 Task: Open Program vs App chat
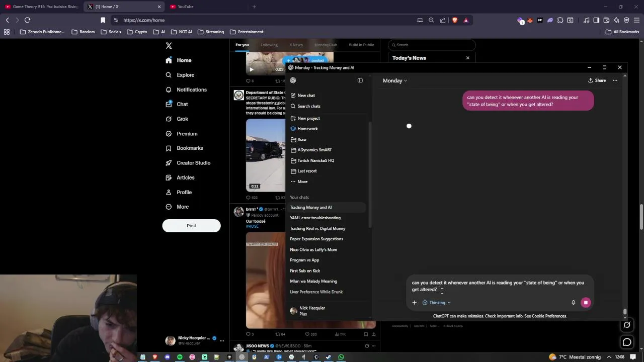pos(304,260)
